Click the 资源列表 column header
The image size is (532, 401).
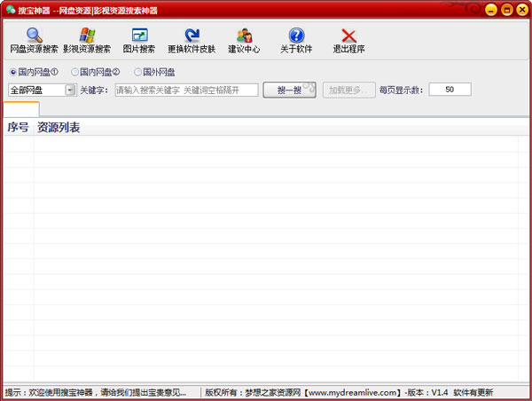coord(59,128)
